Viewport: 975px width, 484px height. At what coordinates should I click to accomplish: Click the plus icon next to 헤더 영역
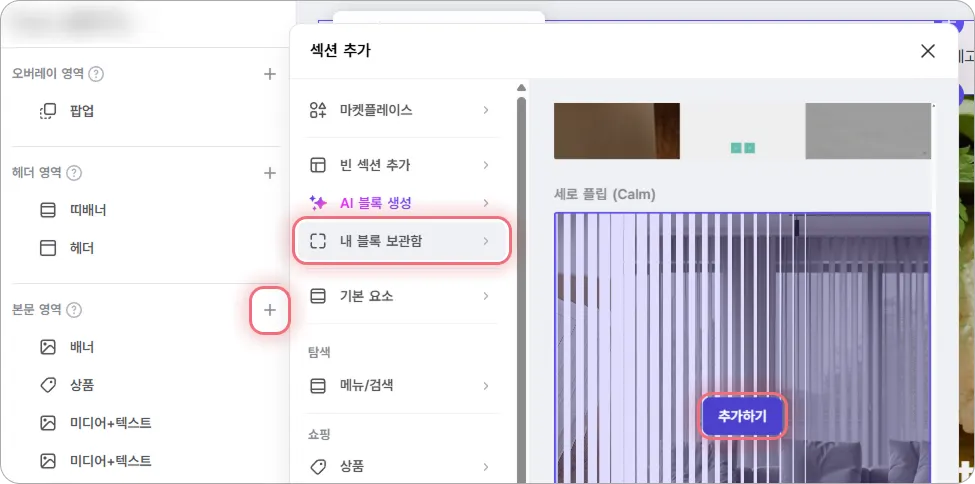pos(269,173)
